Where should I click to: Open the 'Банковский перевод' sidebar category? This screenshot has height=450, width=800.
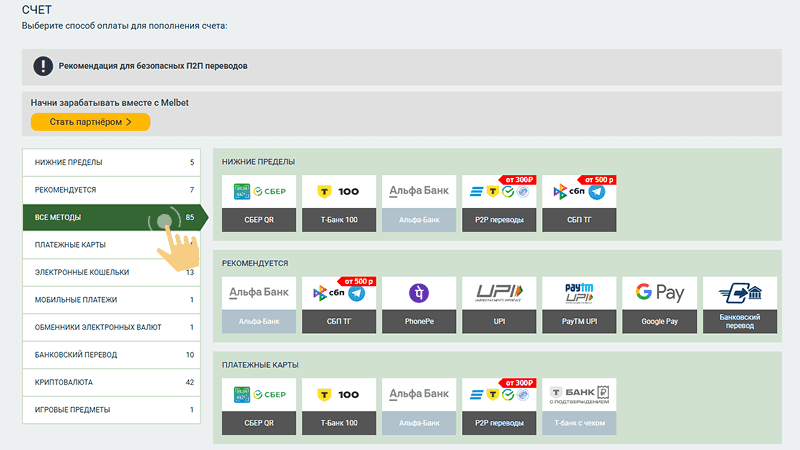coord(111,355)
